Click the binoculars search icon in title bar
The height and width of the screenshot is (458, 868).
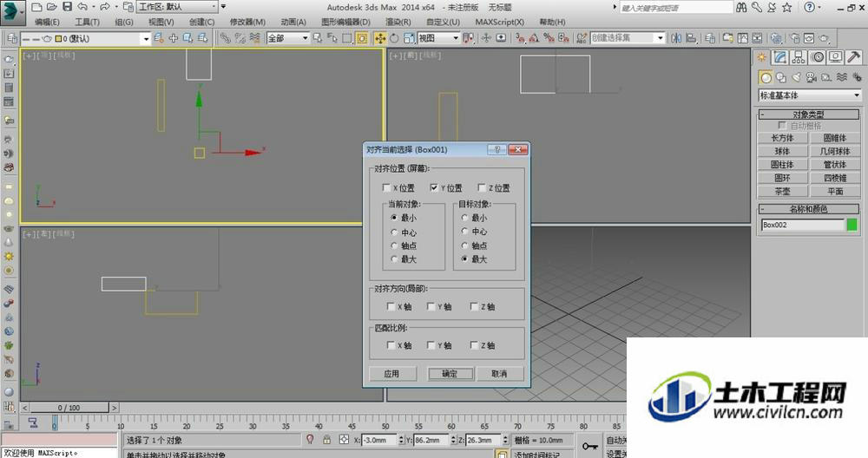741,7
